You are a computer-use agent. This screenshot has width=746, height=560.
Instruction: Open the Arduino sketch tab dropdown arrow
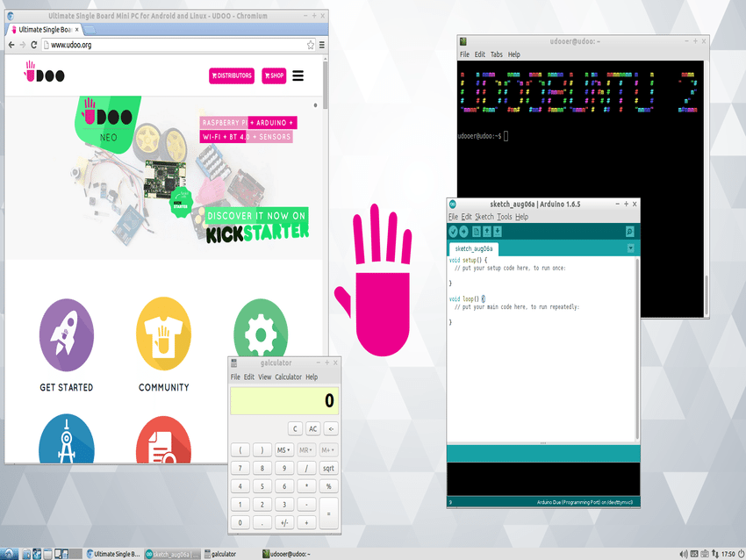(630, 248)
